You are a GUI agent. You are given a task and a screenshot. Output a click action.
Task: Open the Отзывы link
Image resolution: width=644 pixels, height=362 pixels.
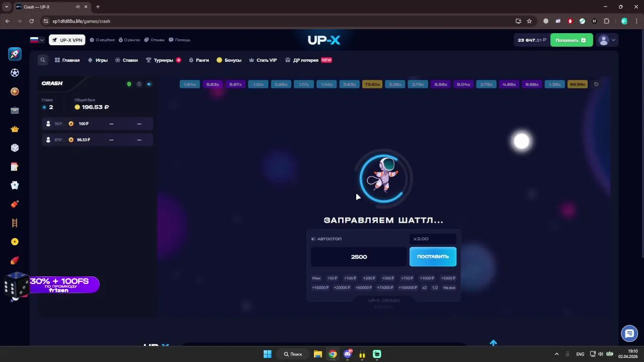pos(154,40)
